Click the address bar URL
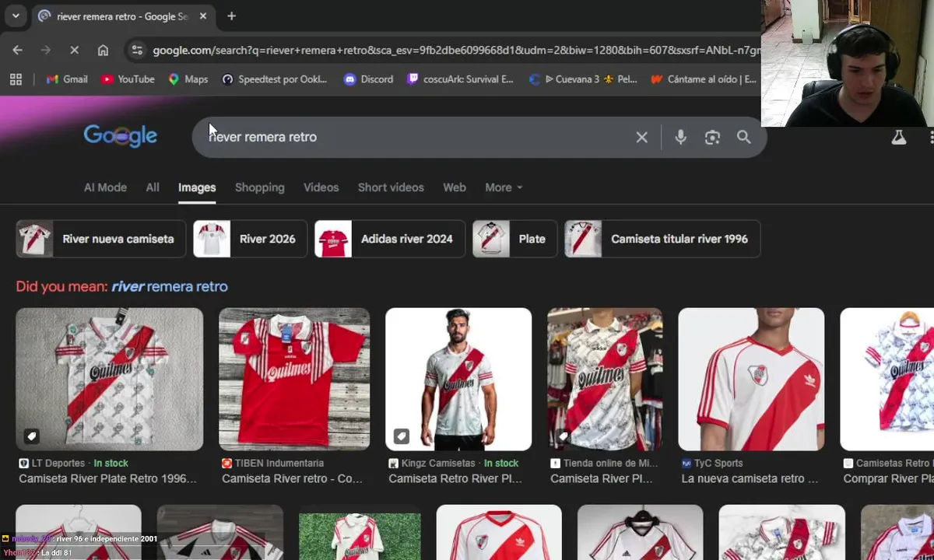The width and height of the screenshot is (934, 560). point(455,50)
